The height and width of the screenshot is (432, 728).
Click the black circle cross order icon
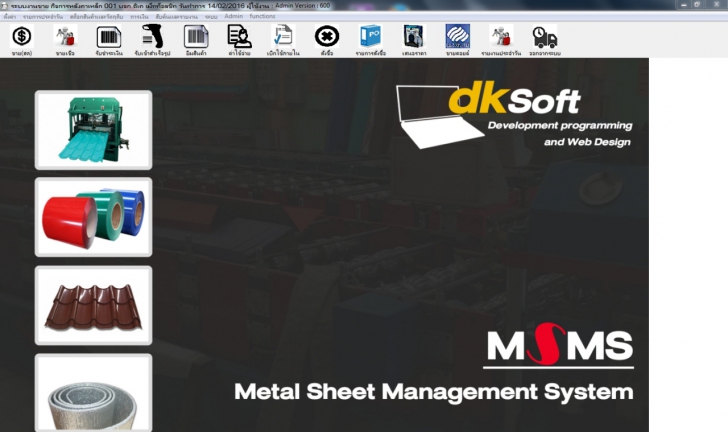click(326, 36)
